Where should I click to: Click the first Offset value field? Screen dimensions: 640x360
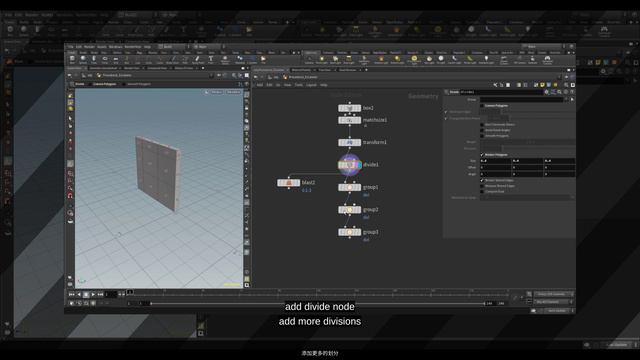pos(495,167)
